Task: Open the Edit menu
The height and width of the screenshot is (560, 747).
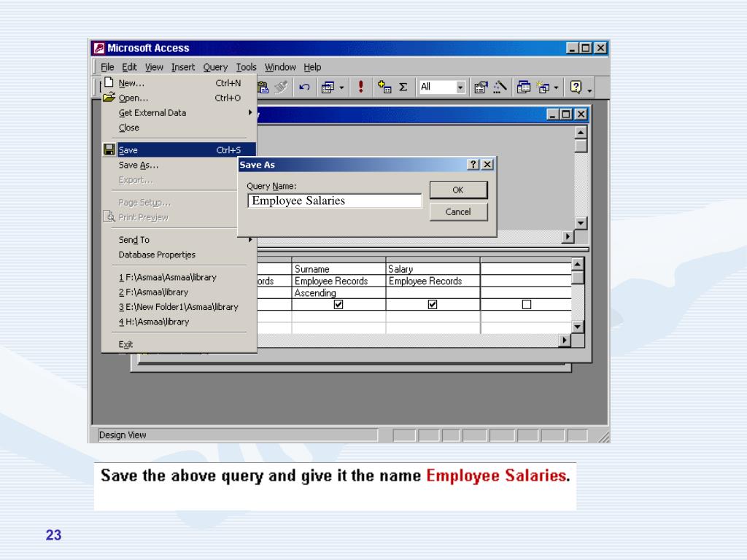Action: [x=129, y=67]
